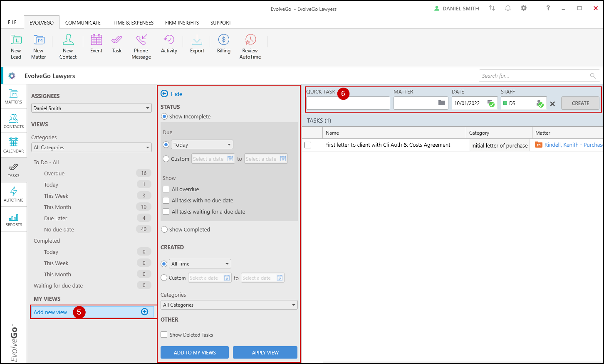Enable the All overdue checkbox
Screen dimensions: 604x364
click(x=166, y=189)
